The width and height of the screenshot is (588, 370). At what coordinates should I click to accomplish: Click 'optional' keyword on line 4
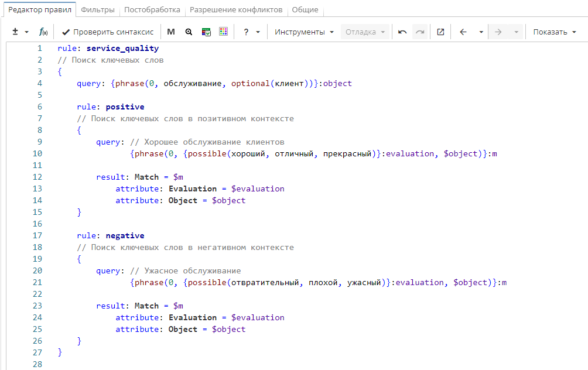250,83
